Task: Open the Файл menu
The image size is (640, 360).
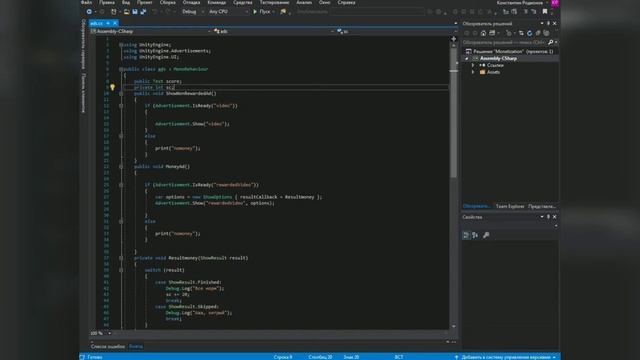Action: click(x=87, y=2)
